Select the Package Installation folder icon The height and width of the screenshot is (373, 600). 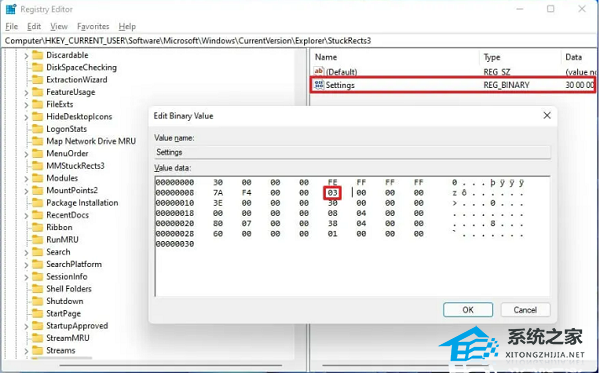point(38,203)
